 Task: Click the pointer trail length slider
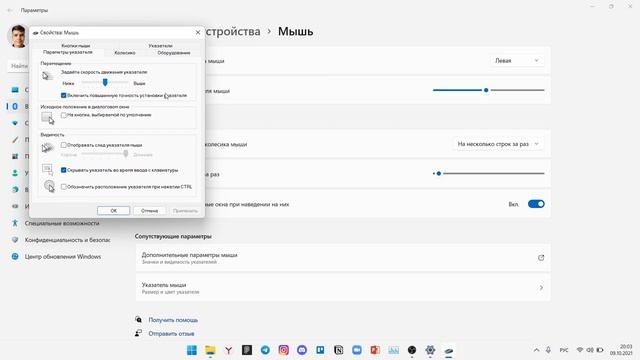pyautogui.click(x=105, y=154)
